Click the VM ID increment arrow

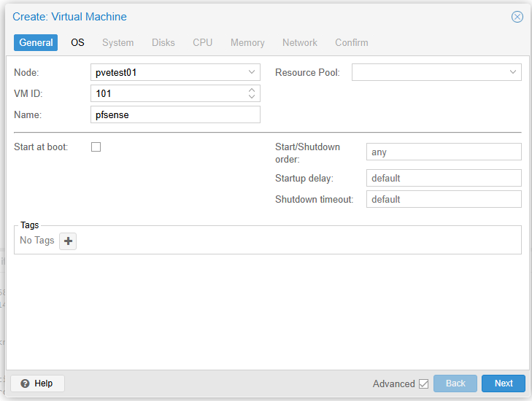pos(252,90)
